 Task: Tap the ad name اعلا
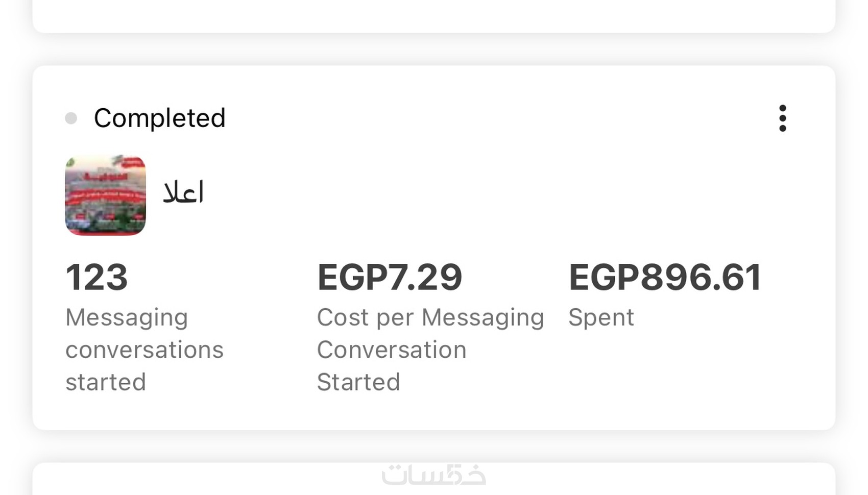tap(183, 193)
